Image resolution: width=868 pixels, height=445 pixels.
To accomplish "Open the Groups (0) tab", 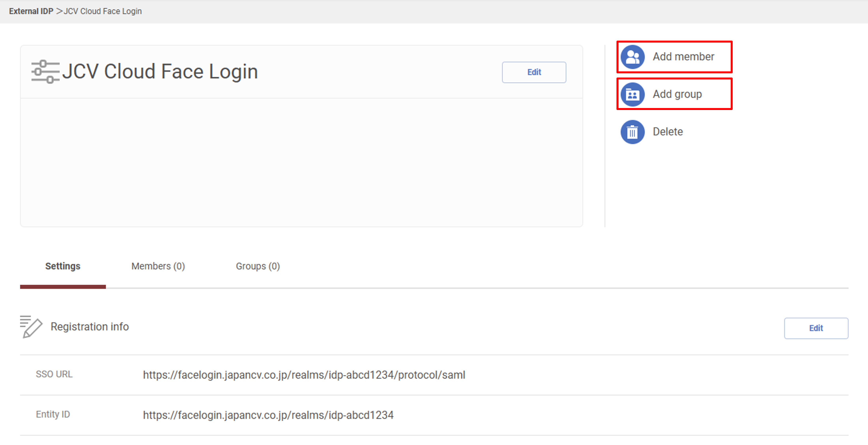I will (x=258, y=266).
